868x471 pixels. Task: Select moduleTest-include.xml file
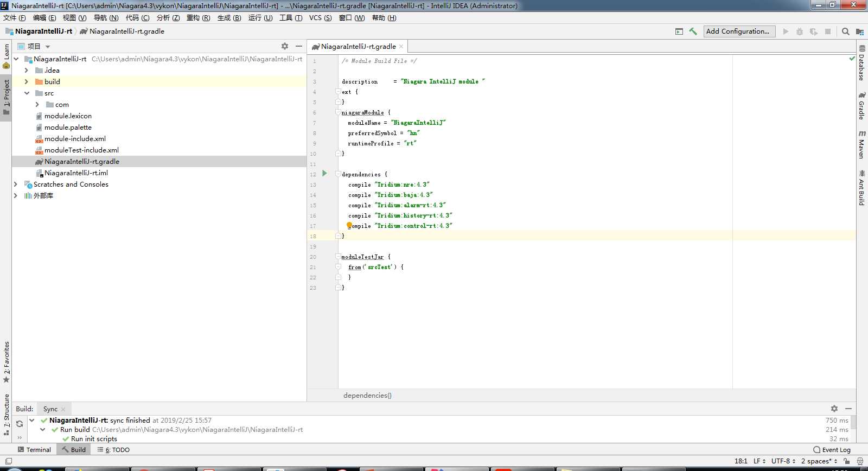point(81,150)
